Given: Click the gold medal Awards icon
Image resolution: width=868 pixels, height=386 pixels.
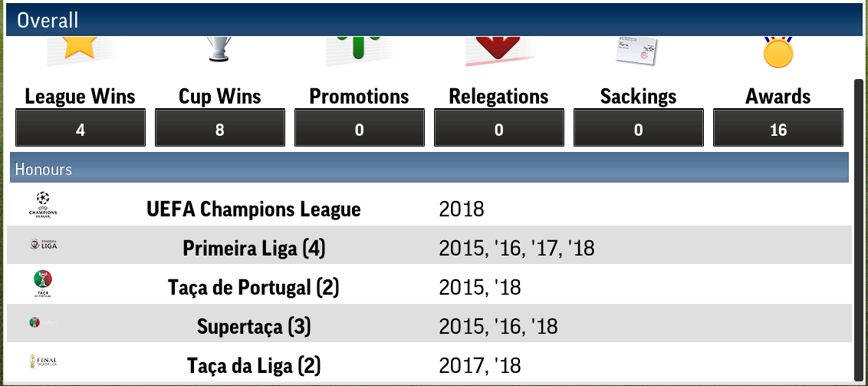Looking at the screenshot, I should pos(778,51).
